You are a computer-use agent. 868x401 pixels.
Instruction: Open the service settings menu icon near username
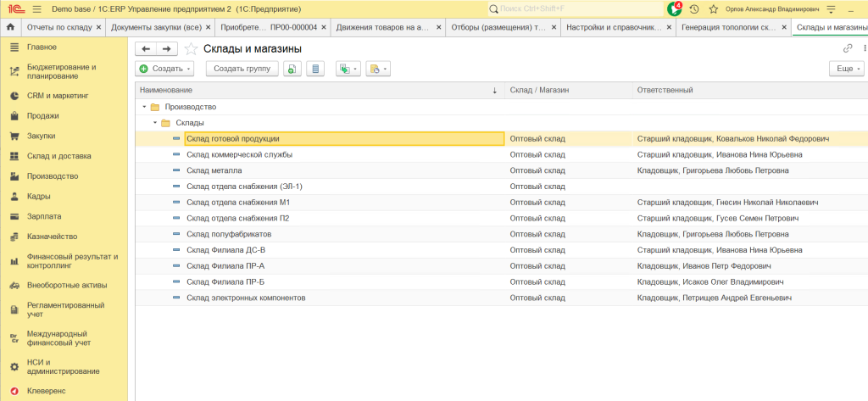point(831,9)
